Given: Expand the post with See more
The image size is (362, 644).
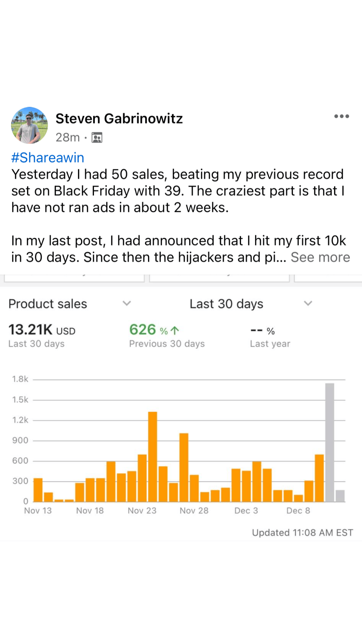Looking at the screenshot, I should point(320,257).
